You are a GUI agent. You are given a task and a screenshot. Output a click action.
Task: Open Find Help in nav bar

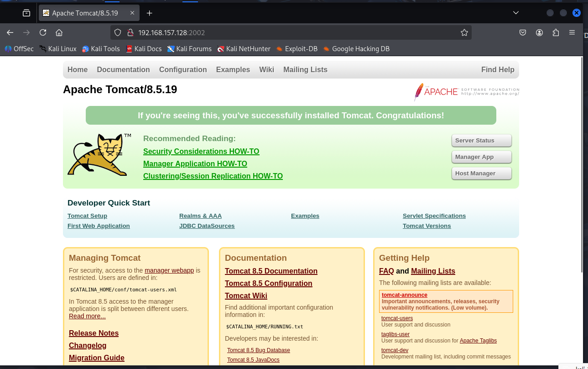pos(498,69)
